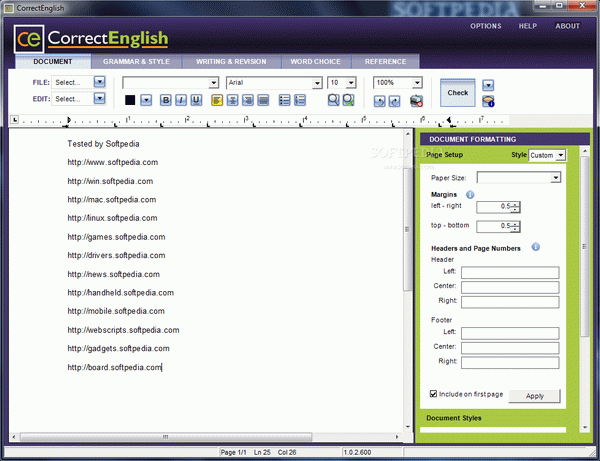Undo the last action
The image size is (600, 461).
(379, 101)
